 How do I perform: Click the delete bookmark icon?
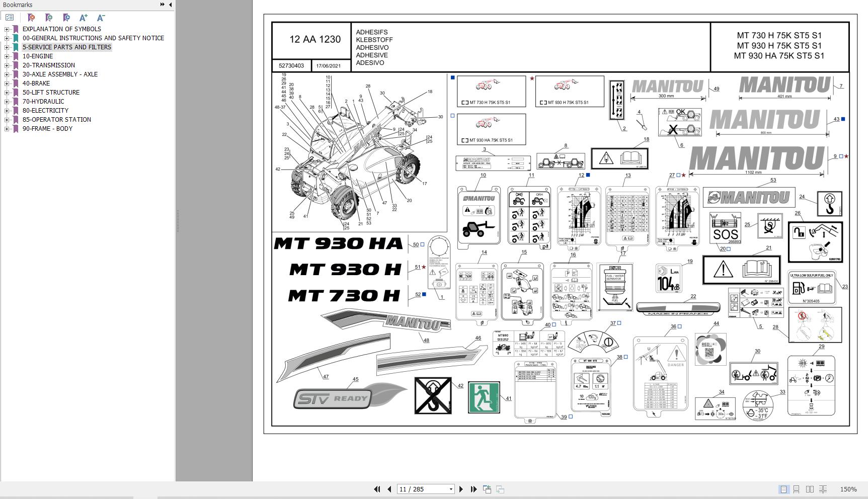click(x=31, y=18)
